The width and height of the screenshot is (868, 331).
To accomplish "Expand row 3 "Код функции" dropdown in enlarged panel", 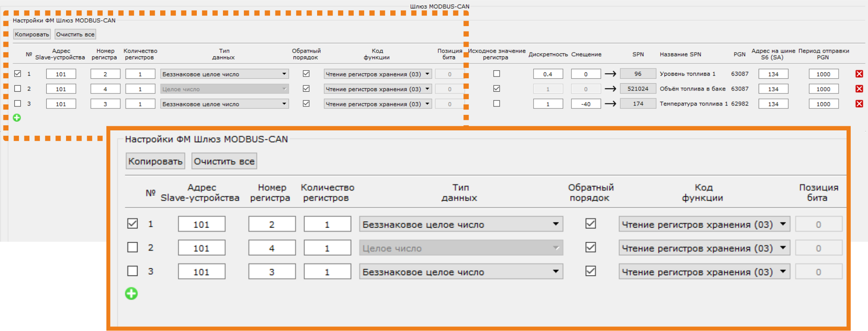I will point(704,272).
